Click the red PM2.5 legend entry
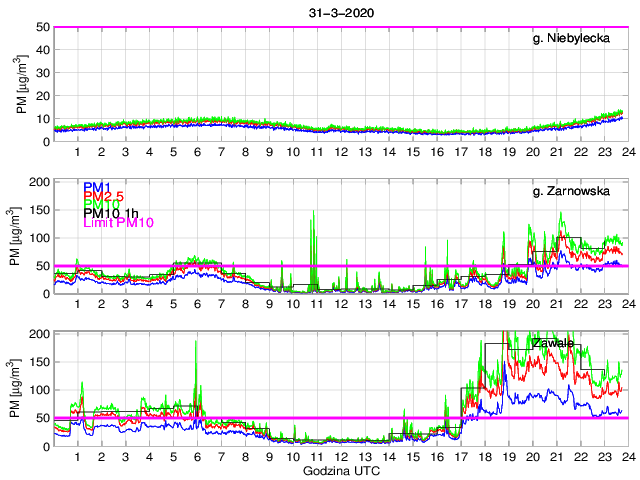Screen dimensions: 640x480 point(103,197)
